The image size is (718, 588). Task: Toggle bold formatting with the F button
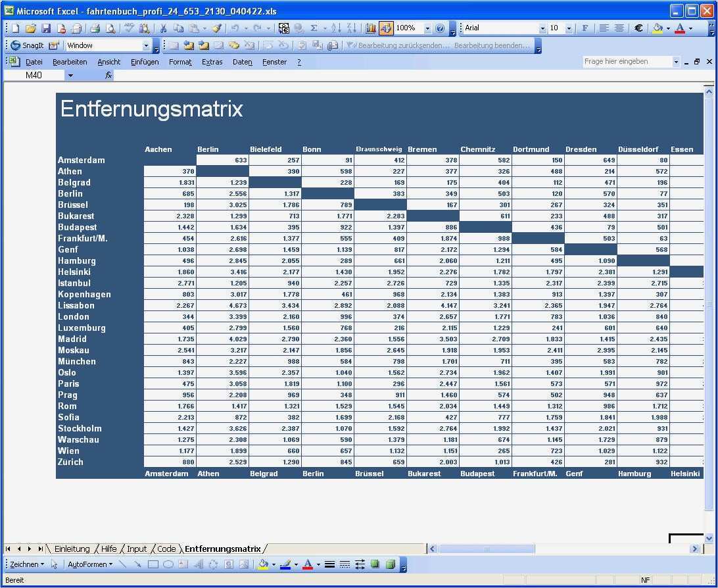pos(585,28)
